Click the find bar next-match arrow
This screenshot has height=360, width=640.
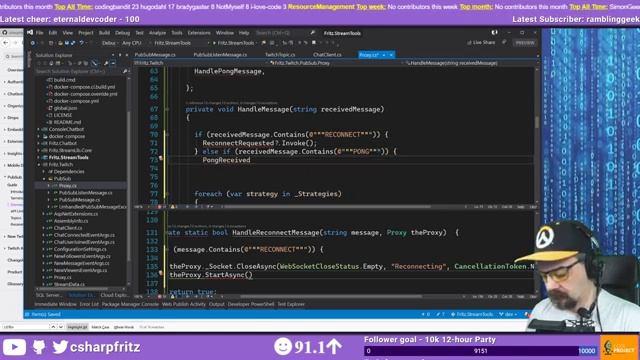(x=60, y=327)
